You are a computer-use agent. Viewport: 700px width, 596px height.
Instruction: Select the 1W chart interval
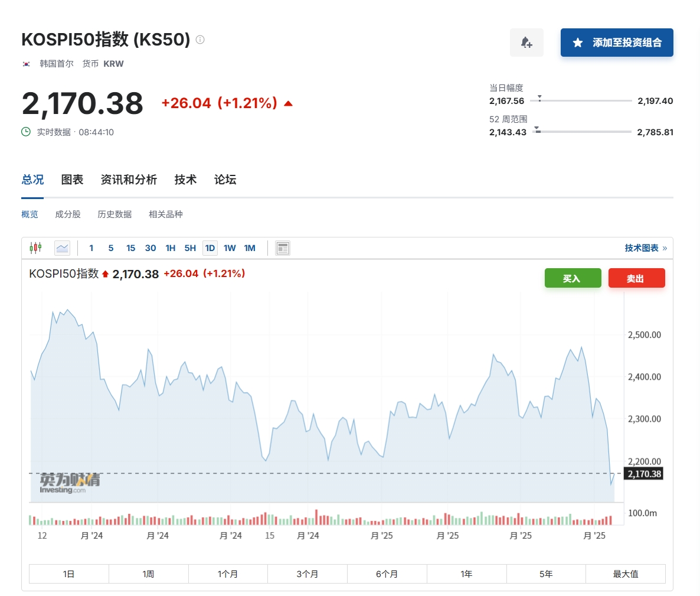[x=230, y=248]
